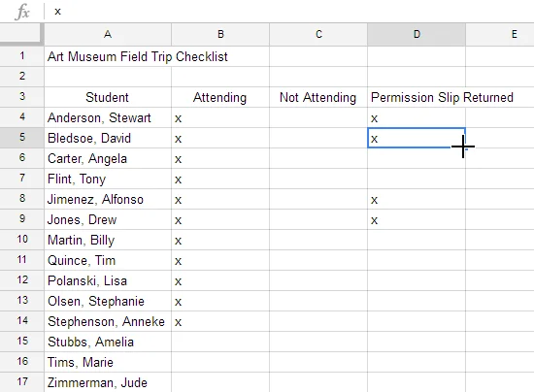Select Permission Slip x for Bledsoe, David
Image resolution: width=534 pixels, height=392 pixels.
417,138
